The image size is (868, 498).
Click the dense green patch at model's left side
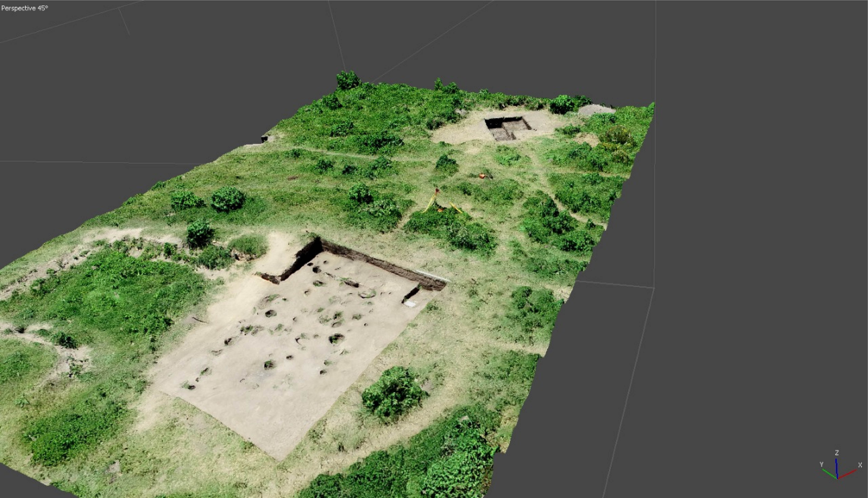[113, 294]
